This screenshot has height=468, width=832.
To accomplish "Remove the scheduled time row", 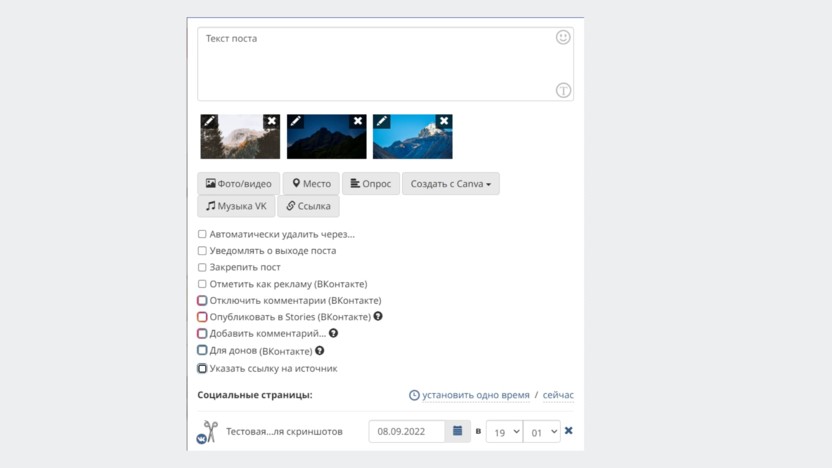I will click(x=569, y=431).
